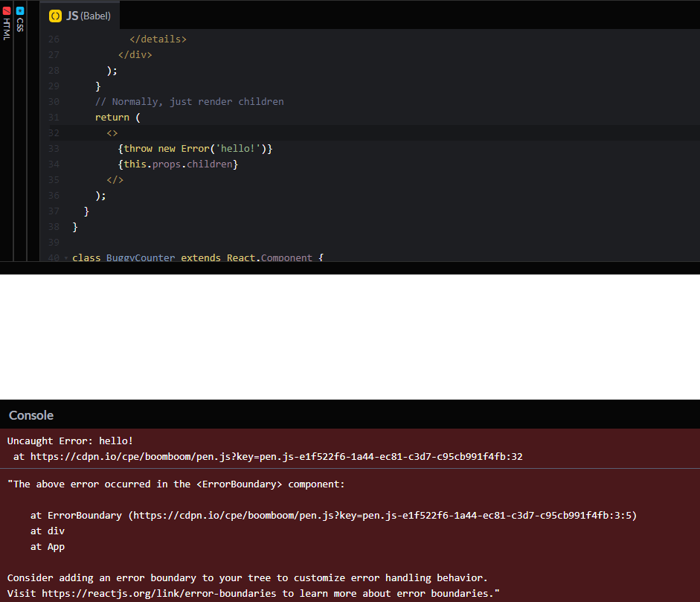Click the closing fragment </> on line 35
This screenshot has height=602, width=700.
coord(115,180)
